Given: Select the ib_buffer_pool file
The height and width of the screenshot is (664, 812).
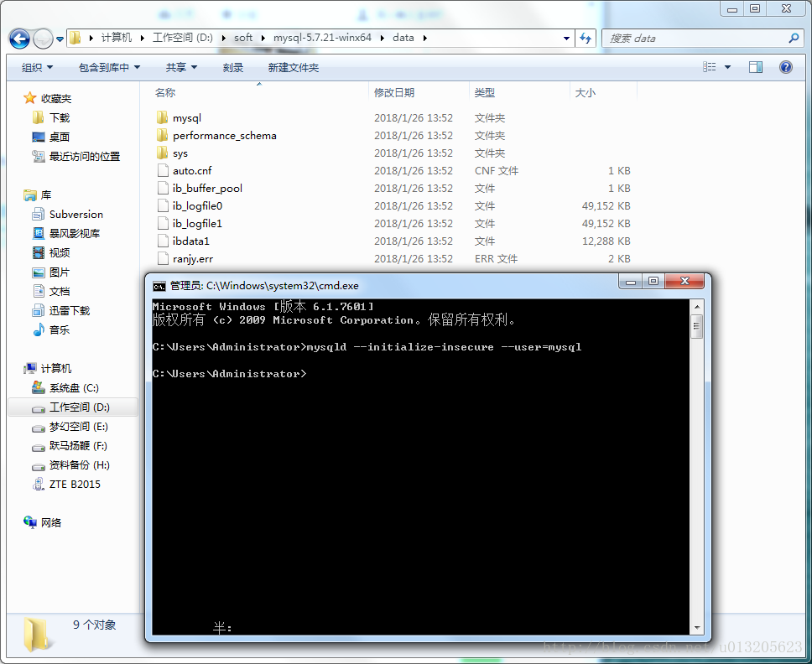Looking at the screenshot, I should 207,189.
